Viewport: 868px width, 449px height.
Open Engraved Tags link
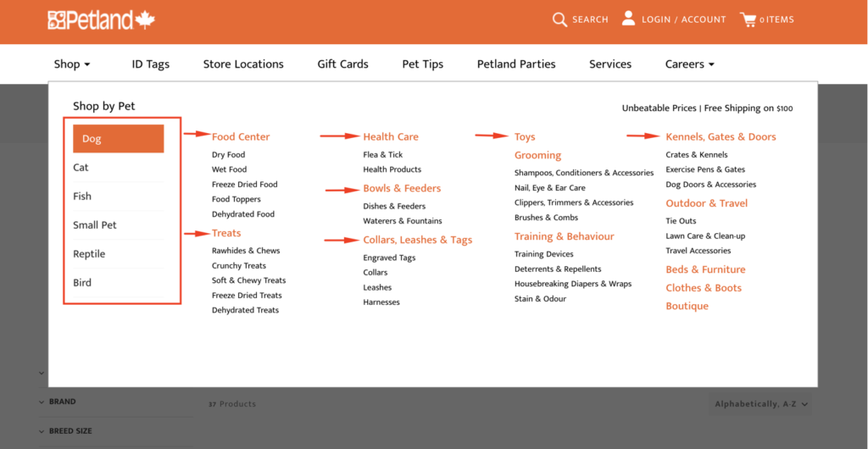click(389, 258)
